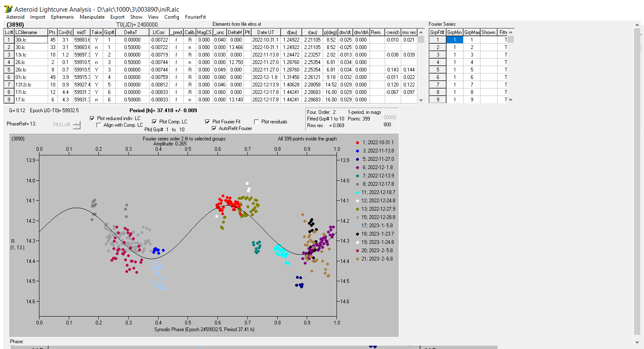Uncheck Plot reduced indiv. LC

coord(92,118)
